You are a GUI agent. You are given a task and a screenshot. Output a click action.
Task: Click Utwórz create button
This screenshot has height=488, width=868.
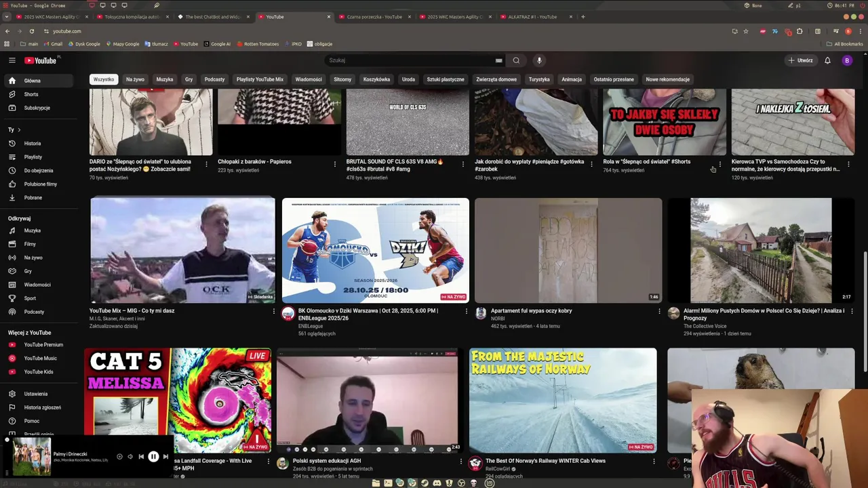800,60
